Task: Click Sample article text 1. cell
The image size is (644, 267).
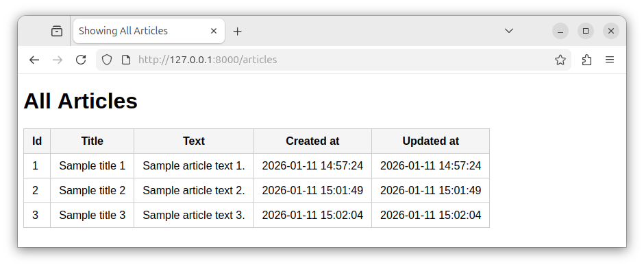Action: click(x=194, y=166)
